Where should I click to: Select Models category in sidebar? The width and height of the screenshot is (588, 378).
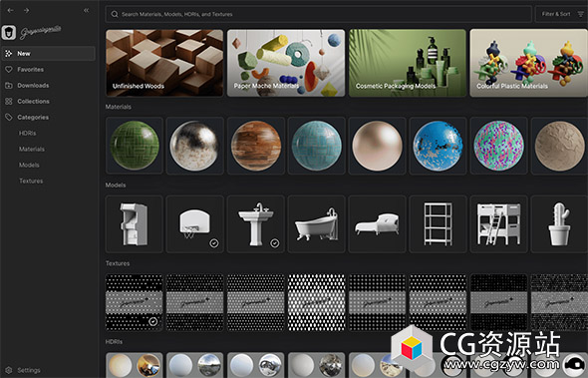point(29,166)
